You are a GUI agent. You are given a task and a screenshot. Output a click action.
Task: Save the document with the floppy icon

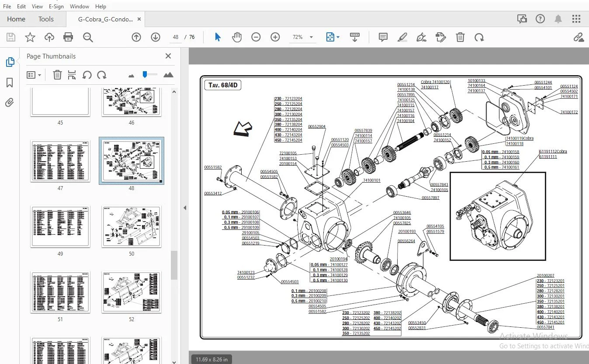[x=11, y=37]
